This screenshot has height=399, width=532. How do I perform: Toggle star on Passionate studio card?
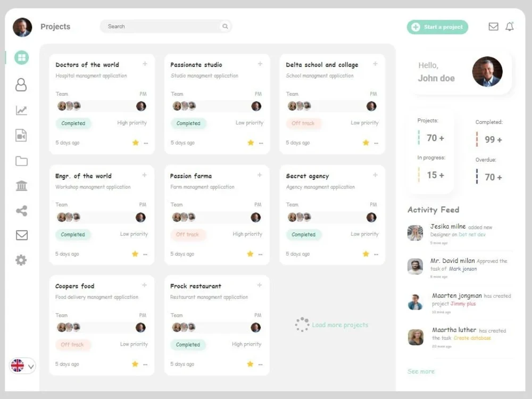pyautogui.click(x=251, y=143)
